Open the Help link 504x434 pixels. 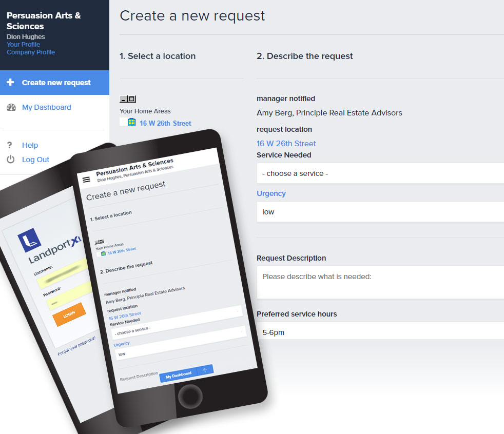click(x=30, y=145)
